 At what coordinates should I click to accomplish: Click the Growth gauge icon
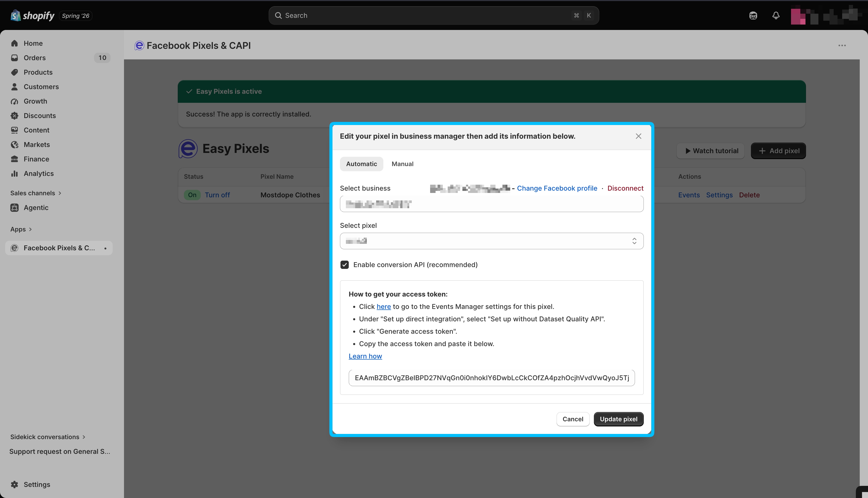(14, 101)
